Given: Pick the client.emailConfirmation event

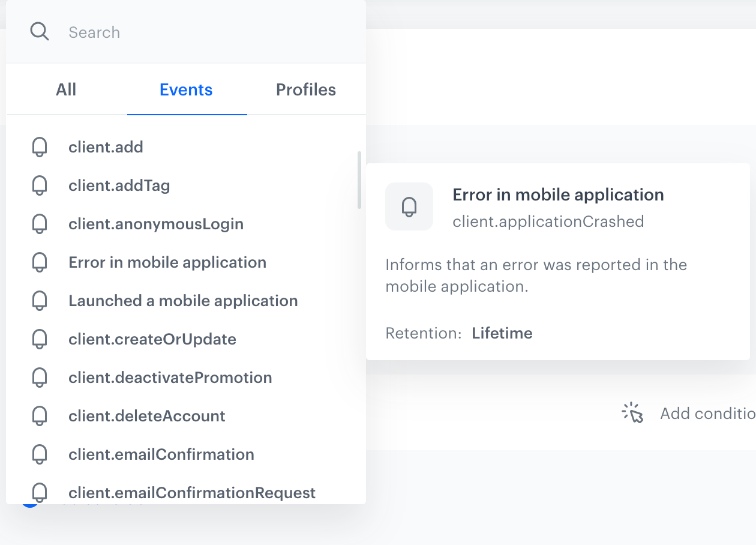Looking at the screenshot, I should pyautogui.click(x=161, y=454).
